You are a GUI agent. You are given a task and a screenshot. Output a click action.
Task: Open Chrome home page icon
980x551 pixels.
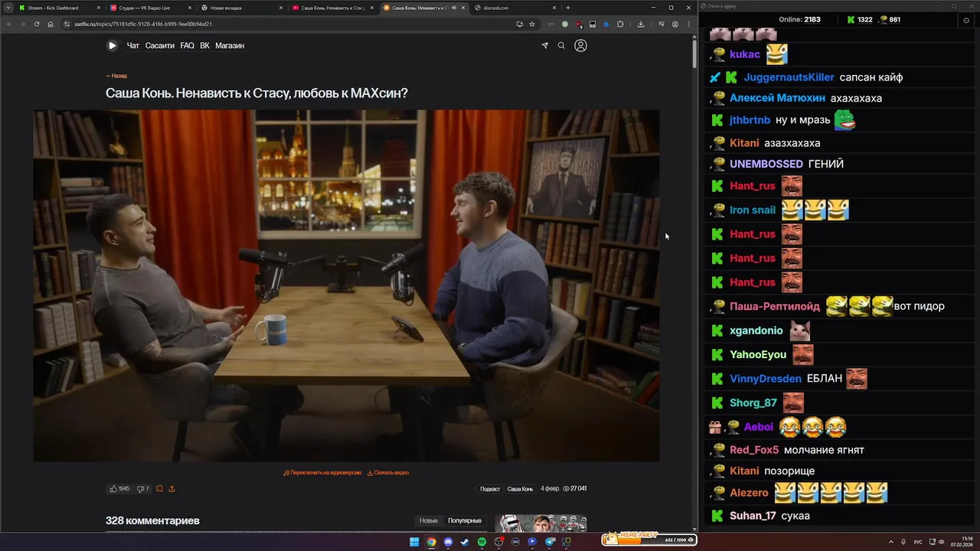click(51, 24)
